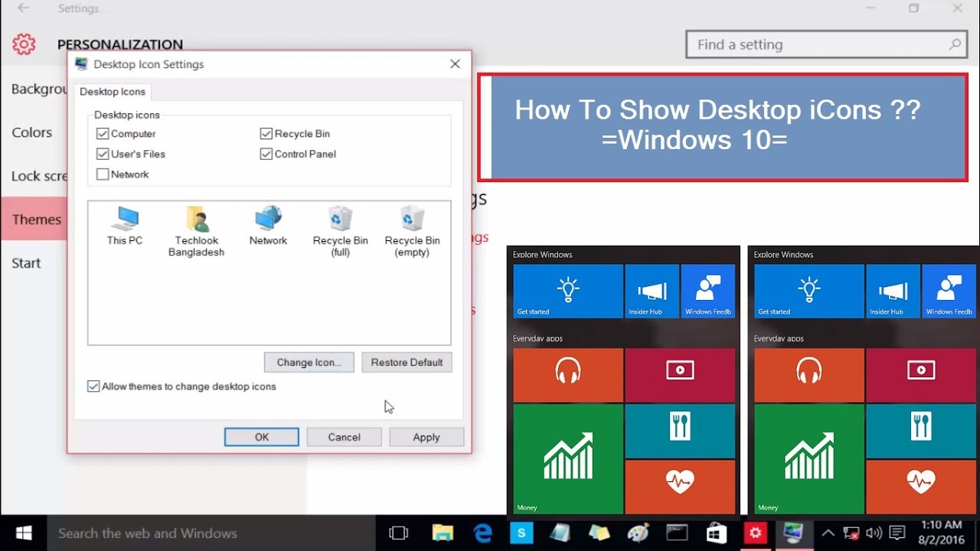The image size is (980, 551).
Task: Open Skype from the taskbar
Action: tap(521, 533)
